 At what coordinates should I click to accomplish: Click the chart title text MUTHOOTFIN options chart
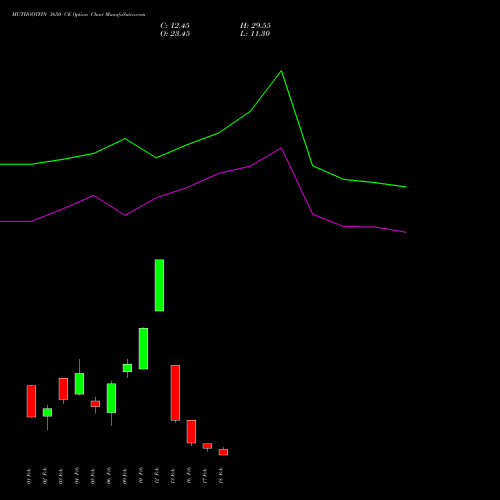[x=79, y=14]
